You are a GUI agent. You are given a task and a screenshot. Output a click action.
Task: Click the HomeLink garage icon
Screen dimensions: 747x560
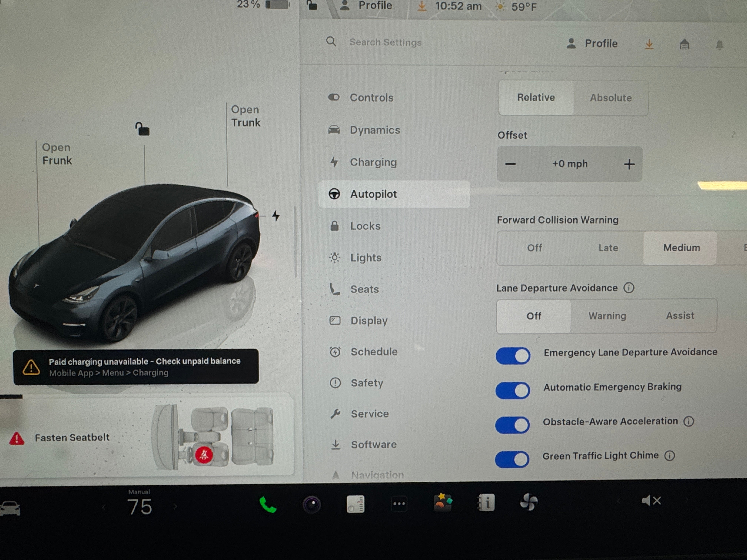[684, 44]
